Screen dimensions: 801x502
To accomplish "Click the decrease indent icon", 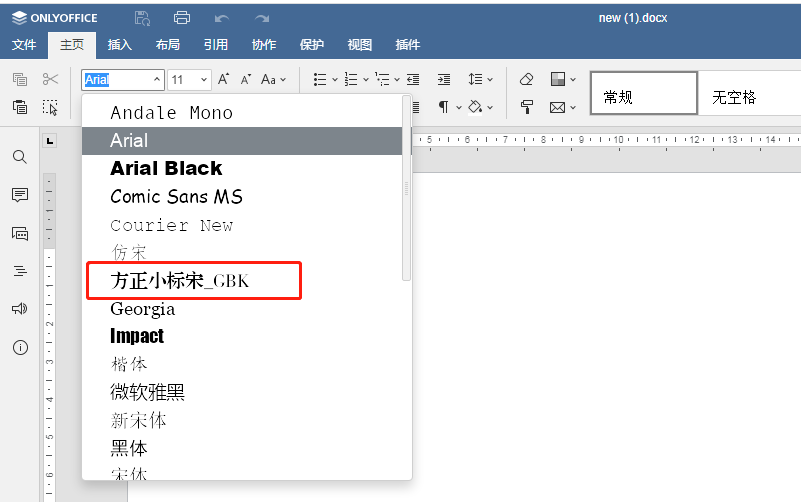I will click(x=413, y=79).
